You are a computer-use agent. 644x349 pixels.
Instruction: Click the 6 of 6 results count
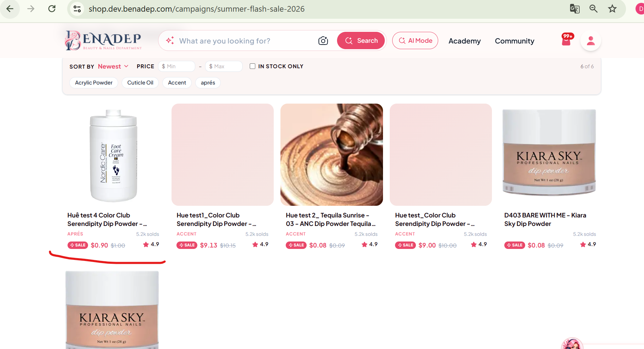click(x=587, y=66)
